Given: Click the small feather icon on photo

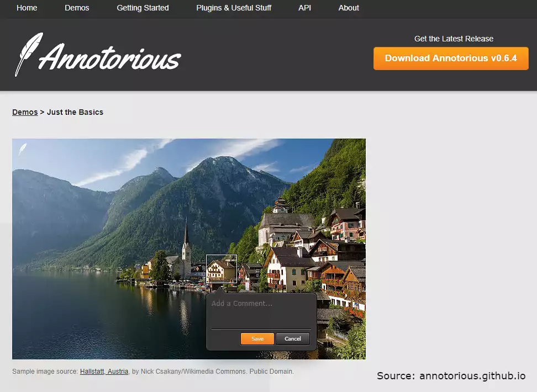Looking at the screenshot, I should coord(22,149).
